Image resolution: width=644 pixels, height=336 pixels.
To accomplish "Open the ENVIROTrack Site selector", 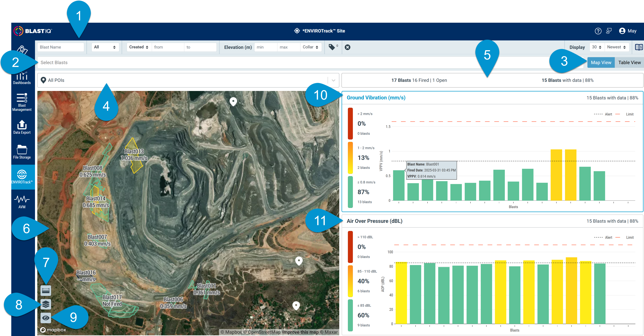I will (320, 31).
